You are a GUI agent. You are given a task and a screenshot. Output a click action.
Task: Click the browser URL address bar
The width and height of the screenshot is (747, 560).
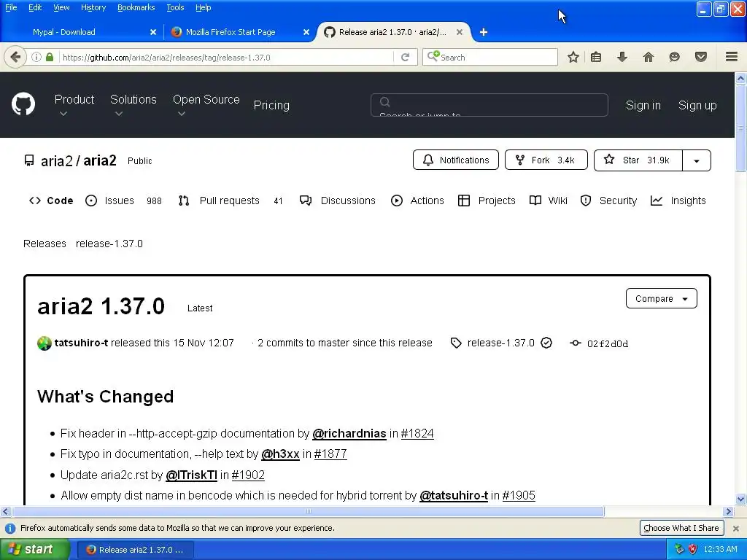[x=226, y=57]
